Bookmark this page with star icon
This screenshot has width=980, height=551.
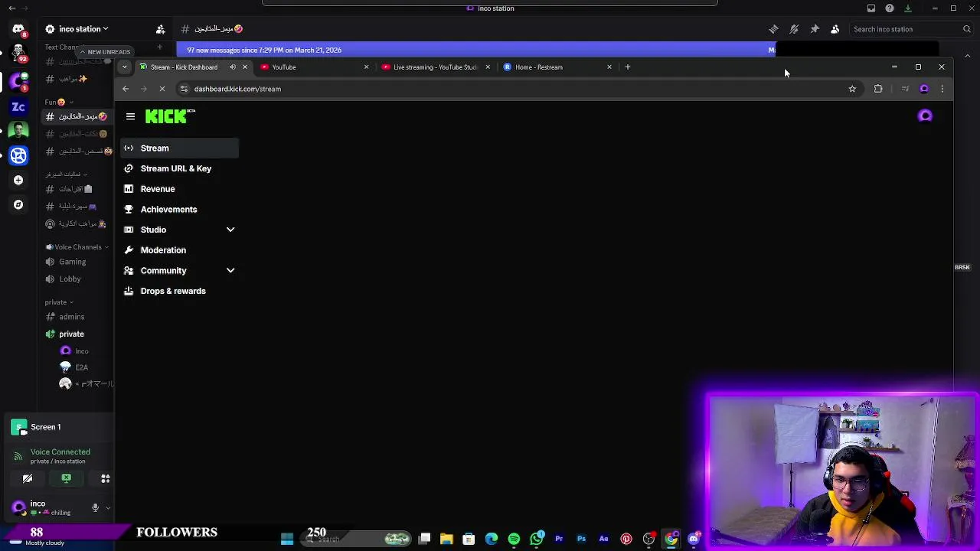852,89
